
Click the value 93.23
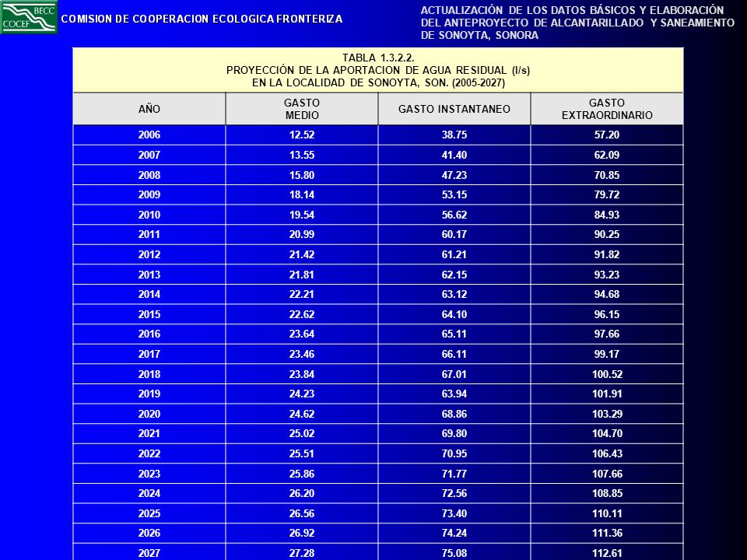[x=607, y=275]
